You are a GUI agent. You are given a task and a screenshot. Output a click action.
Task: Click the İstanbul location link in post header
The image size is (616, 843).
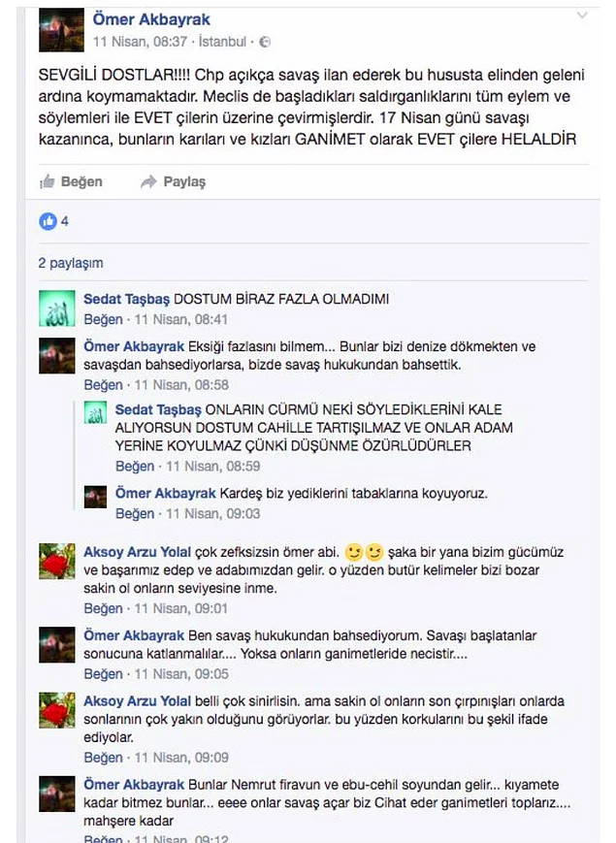click(x=222, y=42)
